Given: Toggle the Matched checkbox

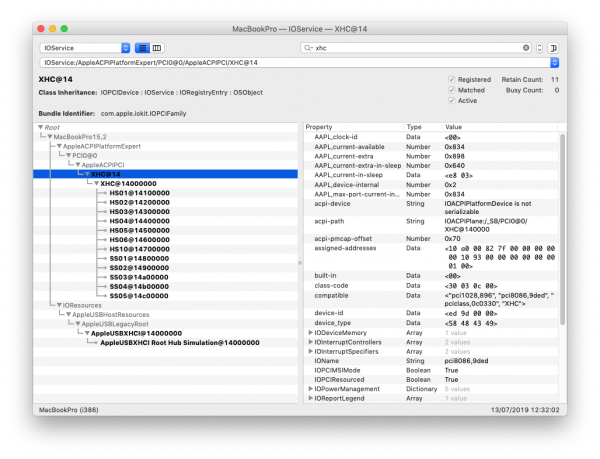Looking at the screenshot, I should coord(452,90).
